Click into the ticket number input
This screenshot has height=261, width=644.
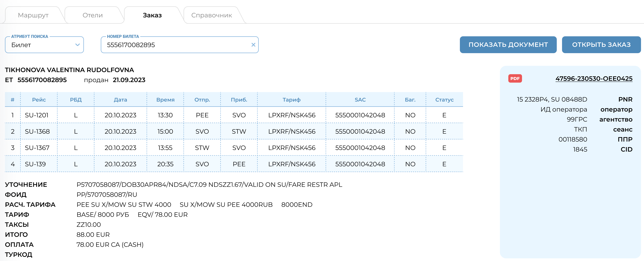pyautogui.click(x=175, y=45)
